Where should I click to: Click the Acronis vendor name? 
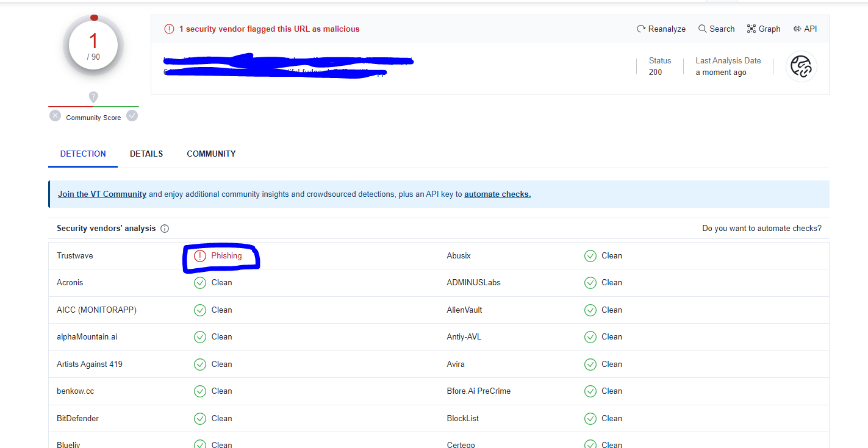(x=70, y=283)
